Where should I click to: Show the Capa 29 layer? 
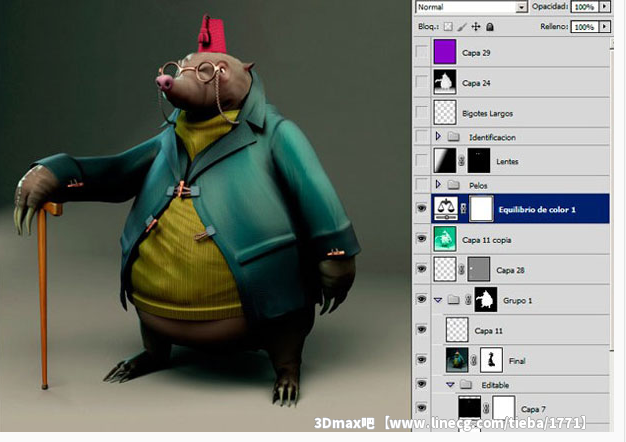pos(422,52)
